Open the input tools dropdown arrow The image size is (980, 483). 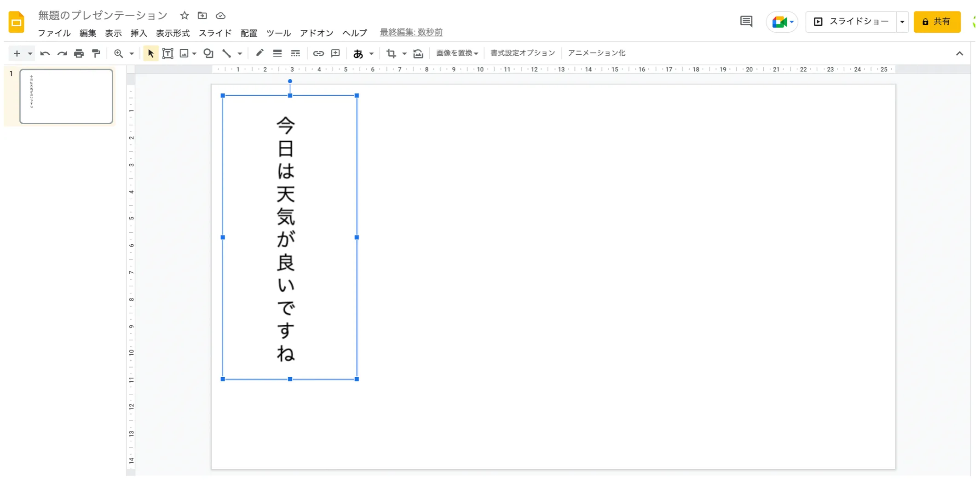(x=371, y=54)
